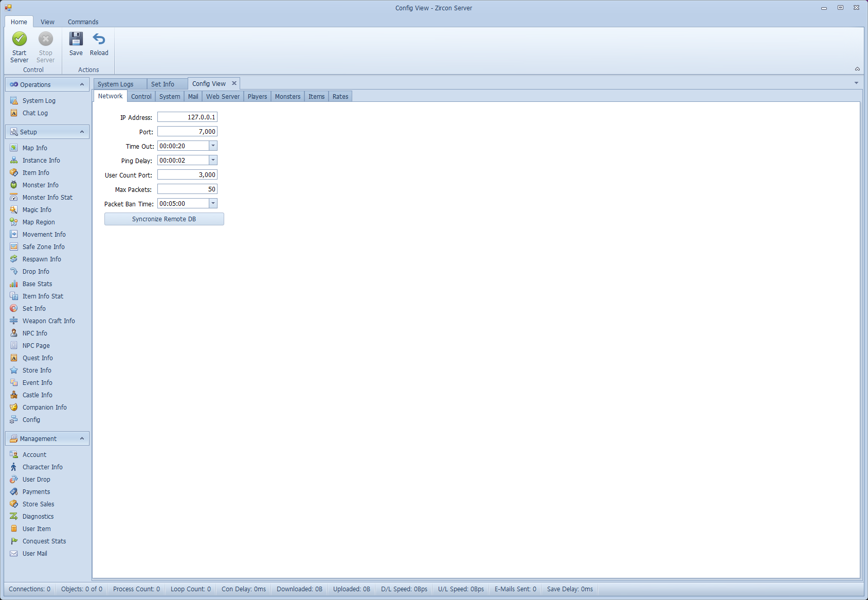The image size is (868, 600).
Task: Click Syncronize Remote DB button
Action: (x=164, y=219)
